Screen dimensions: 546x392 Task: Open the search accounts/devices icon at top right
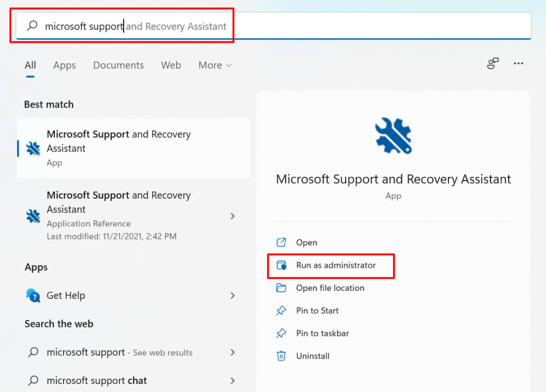(x=493, y=64)
